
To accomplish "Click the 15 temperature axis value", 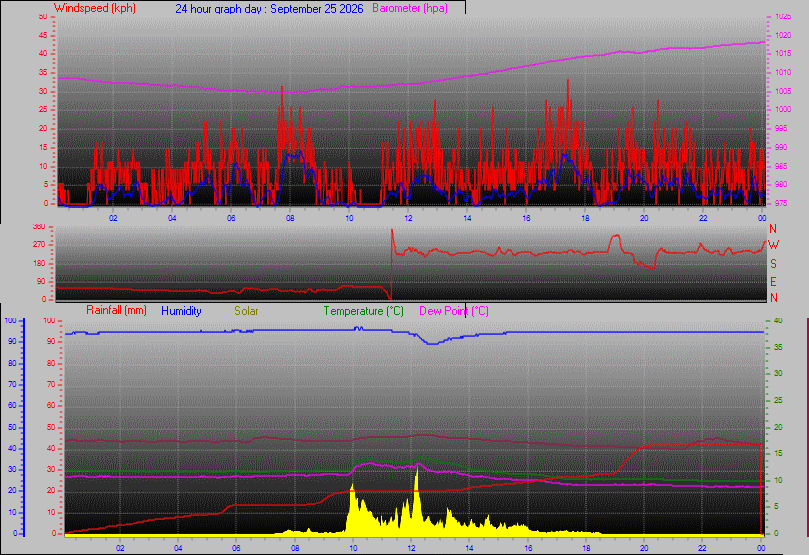I will tap(778, 453).
